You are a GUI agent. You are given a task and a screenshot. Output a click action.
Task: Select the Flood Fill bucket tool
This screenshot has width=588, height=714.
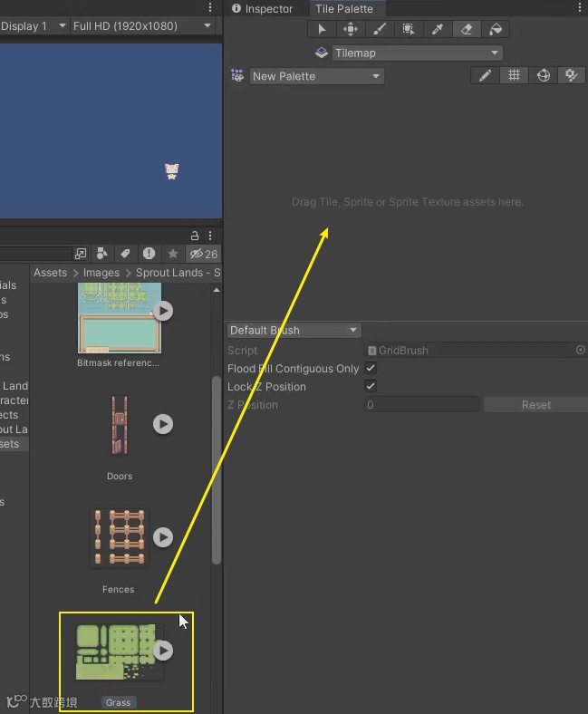(x=496, y=29)
